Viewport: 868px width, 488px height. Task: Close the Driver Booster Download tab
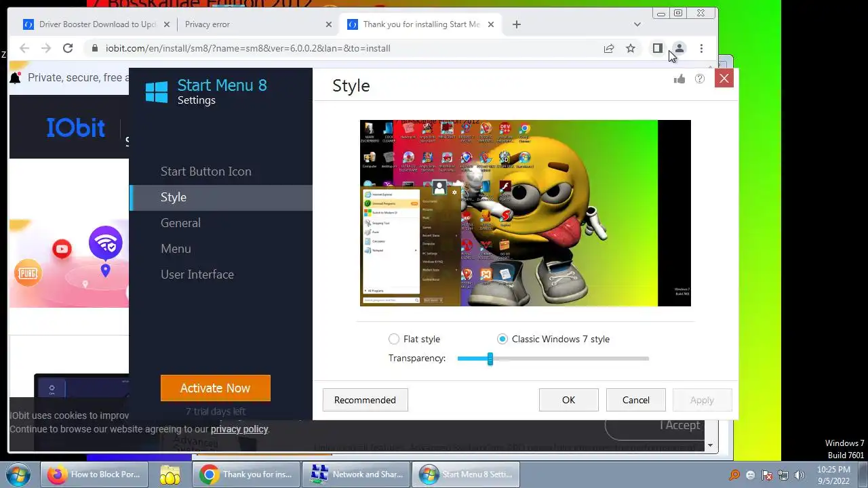[x=166, y=24]
